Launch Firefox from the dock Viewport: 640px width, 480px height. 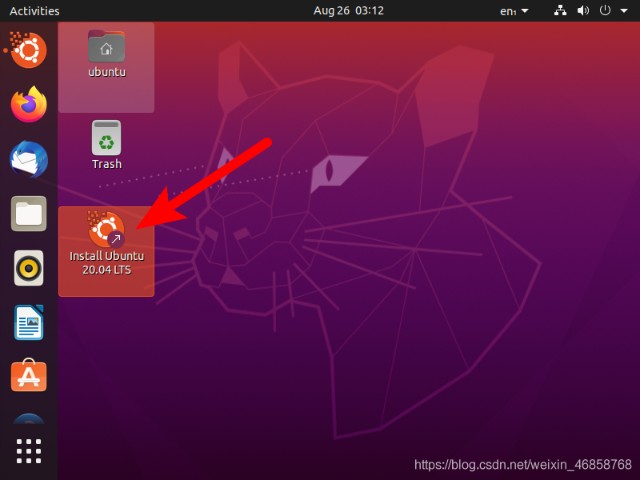click(29, 104)
